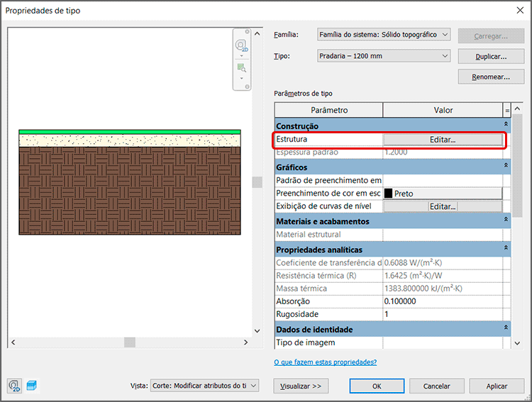Collapse the Propriedades analíticas group
The width and height of the screenshot is (532, 402).
[x=506, y=249]
